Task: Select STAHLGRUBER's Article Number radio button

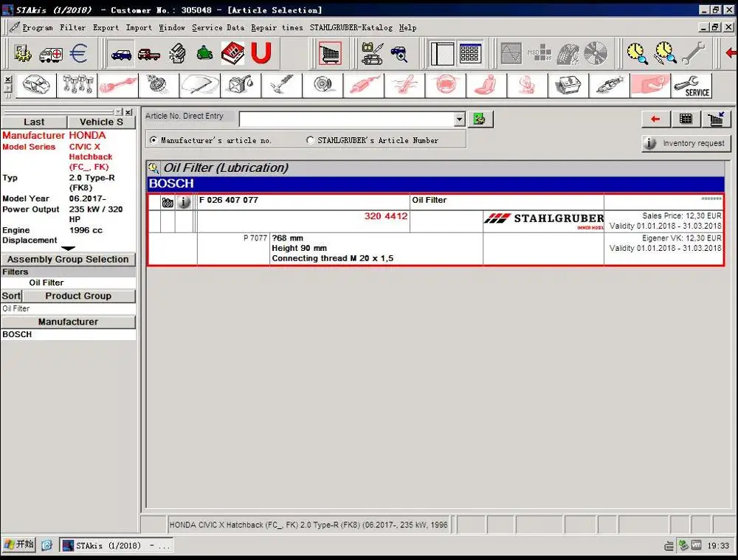Action: tap(310, 140)
